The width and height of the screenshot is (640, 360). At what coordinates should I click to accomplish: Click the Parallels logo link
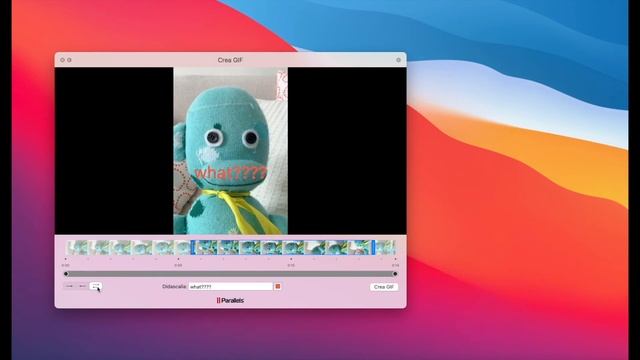(x=230, y=300)
